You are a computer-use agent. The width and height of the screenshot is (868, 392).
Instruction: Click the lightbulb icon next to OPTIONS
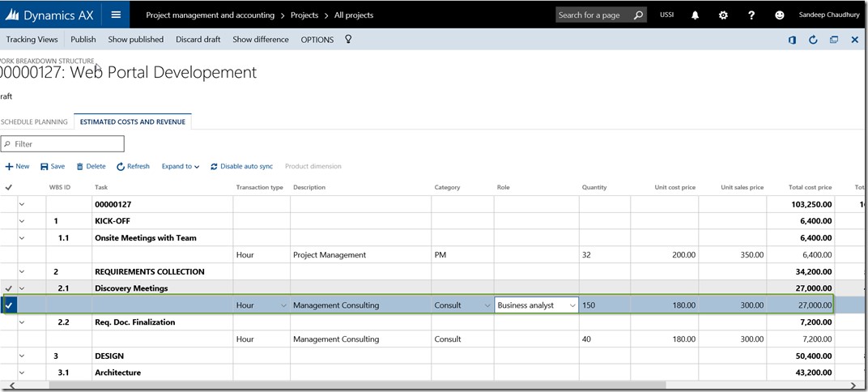click(348, 39)
